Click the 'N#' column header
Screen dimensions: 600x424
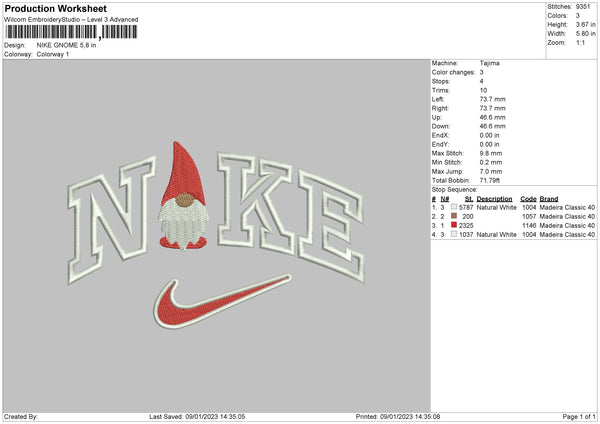[x=445, y=199]
